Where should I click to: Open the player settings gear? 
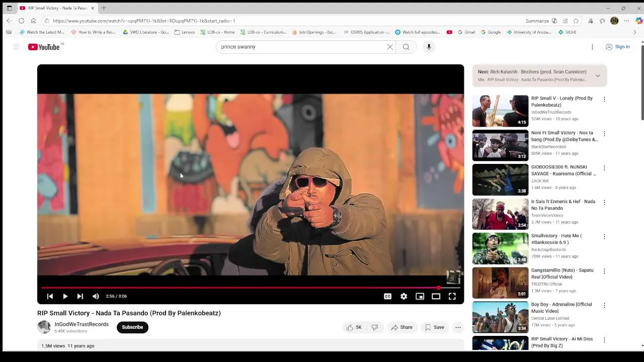click(404, 296)
